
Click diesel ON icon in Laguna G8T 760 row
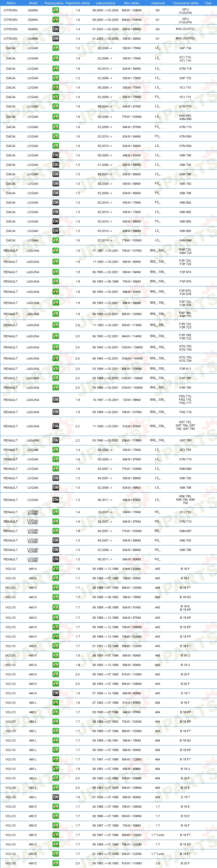tap(55, 440)
